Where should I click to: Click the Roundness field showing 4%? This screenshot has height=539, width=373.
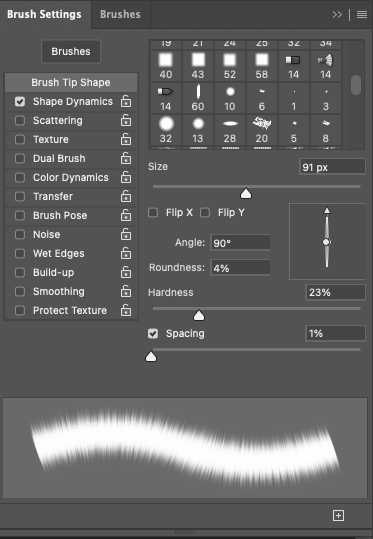(x=240, y=267)
